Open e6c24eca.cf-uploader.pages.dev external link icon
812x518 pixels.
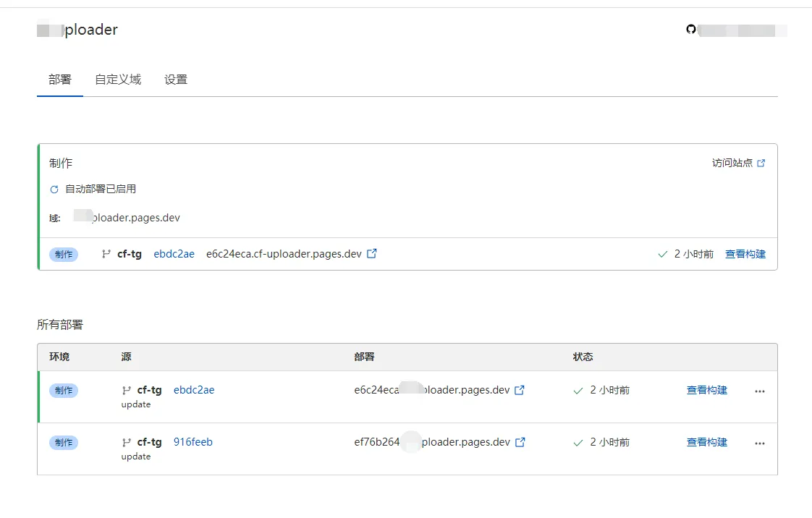[372, 253]
